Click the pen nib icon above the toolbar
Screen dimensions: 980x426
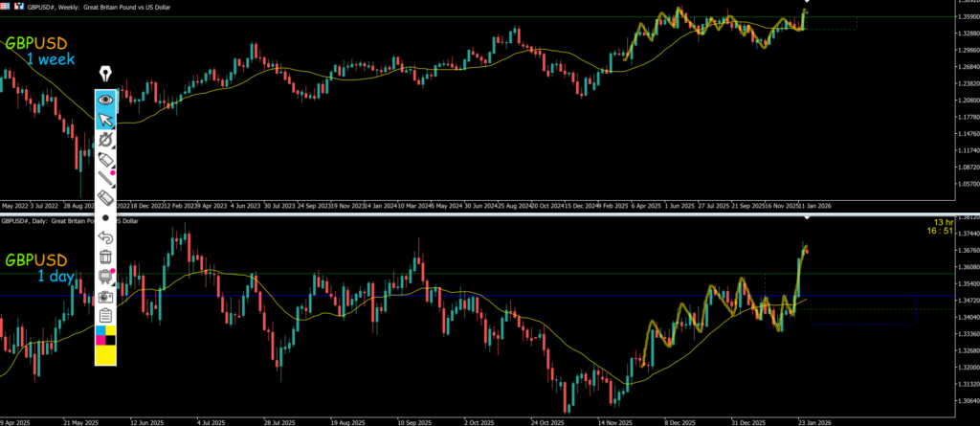[105, 74]
